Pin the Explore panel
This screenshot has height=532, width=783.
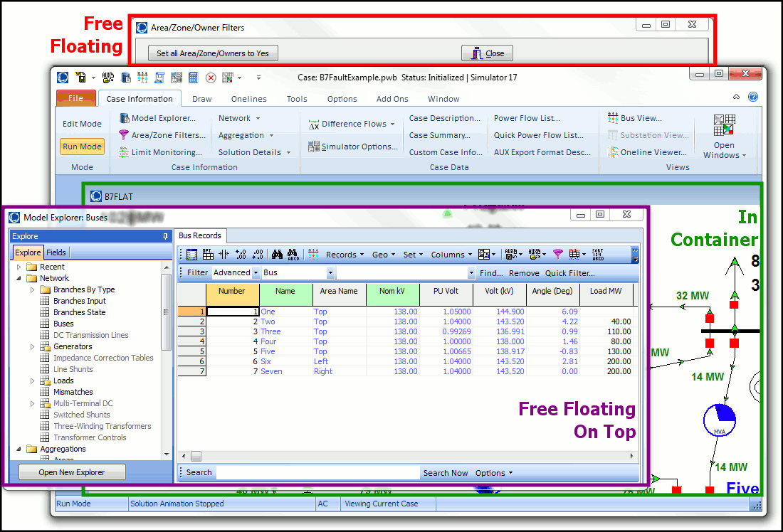point(166,236)
